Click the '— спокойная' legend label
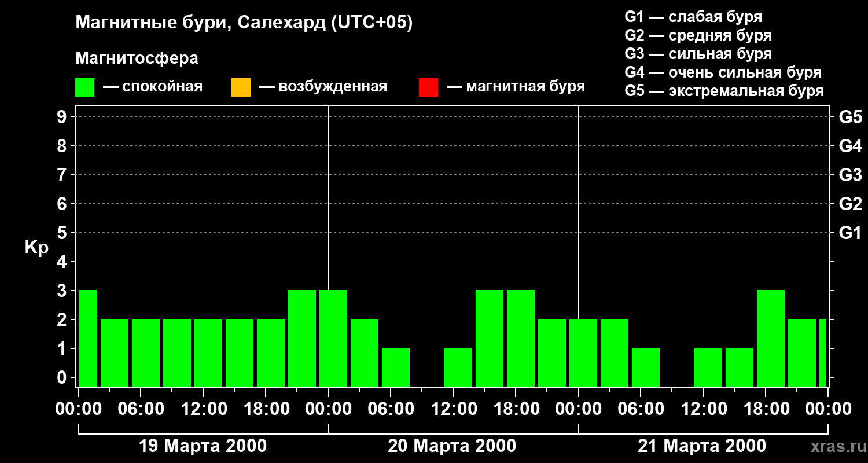 point(153,87)
